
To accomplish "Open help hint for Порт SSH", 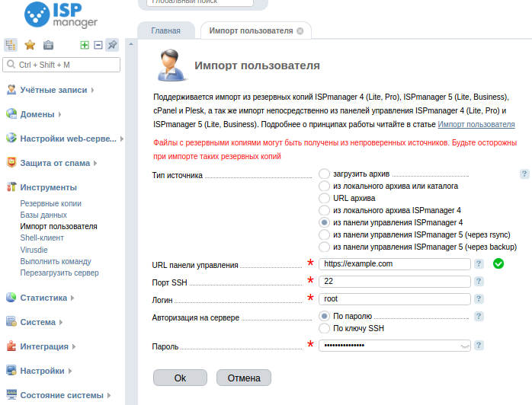I will pyautogui.click(x=479, y=282).
